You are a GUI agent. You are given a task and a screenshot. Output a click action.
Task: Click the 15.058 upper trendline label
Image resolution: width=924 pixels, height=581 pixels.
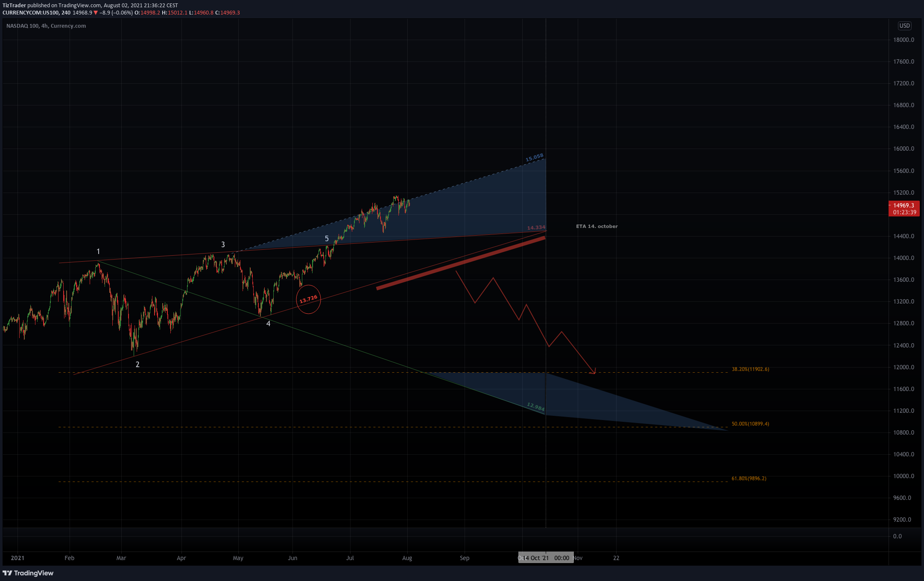[534, 158]
